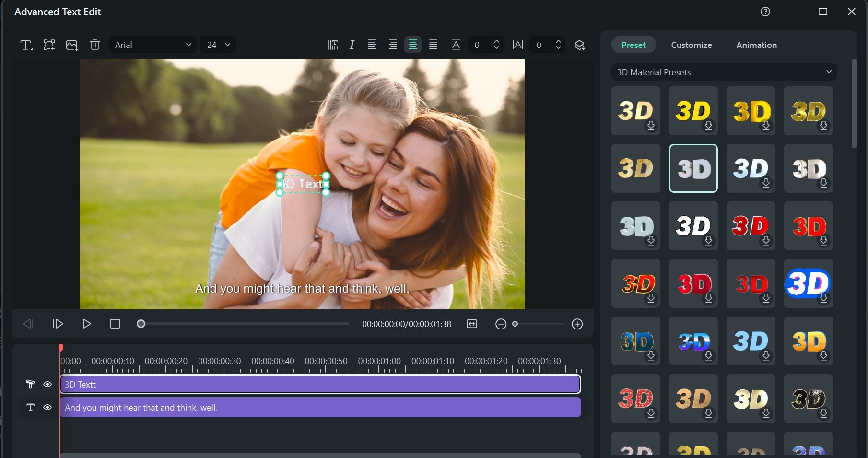Zoom in the timeline with plus
The height and width of the screenshot is (458, 868).
tap(577, 324)
